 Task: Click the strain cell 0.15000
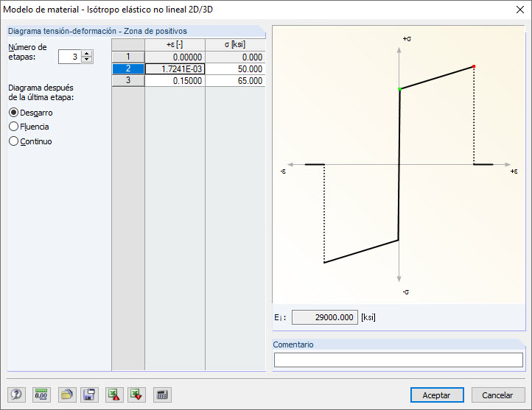[x=175, y=81]
